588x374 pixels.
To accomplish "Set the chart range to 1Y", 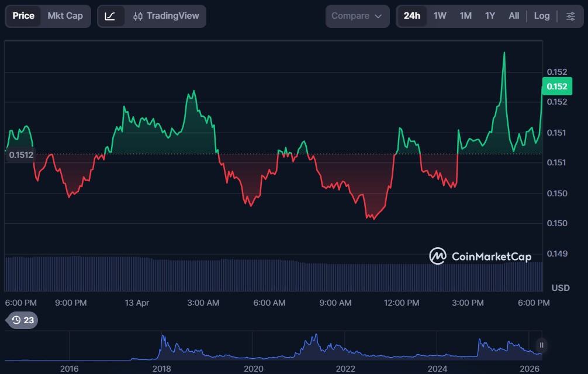I will click(x=490, y=16).
